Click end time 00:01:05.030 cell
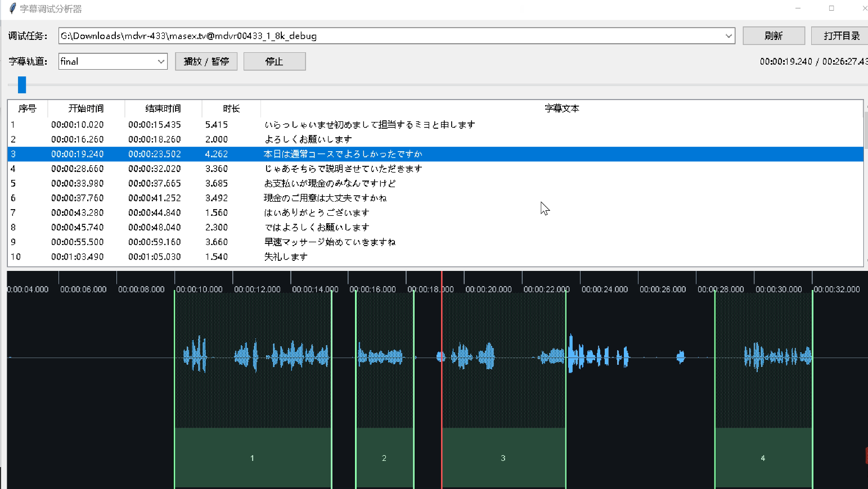868x489 pixels. [155, 256]
